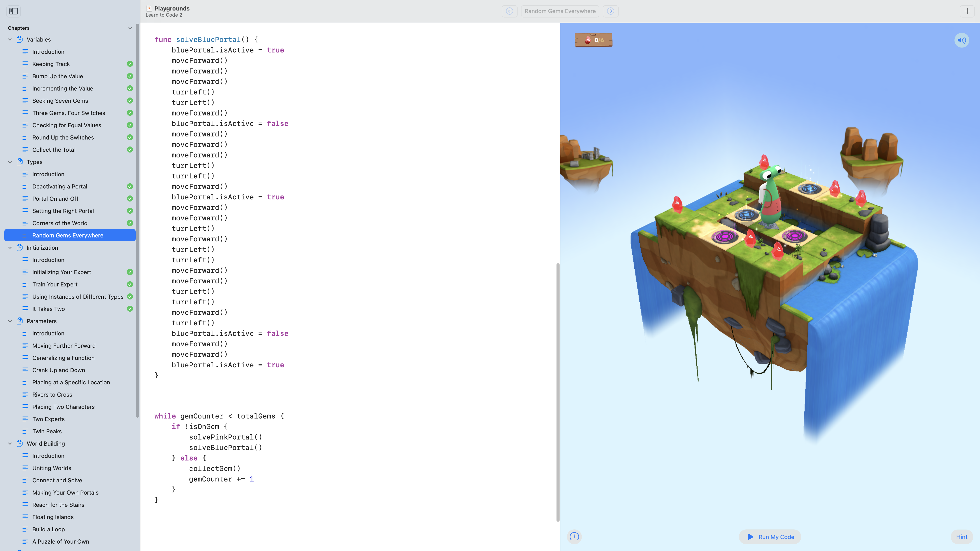The image size is (980, 551).
Task: Open Placing Two Characters page
Action: [70, 407]
